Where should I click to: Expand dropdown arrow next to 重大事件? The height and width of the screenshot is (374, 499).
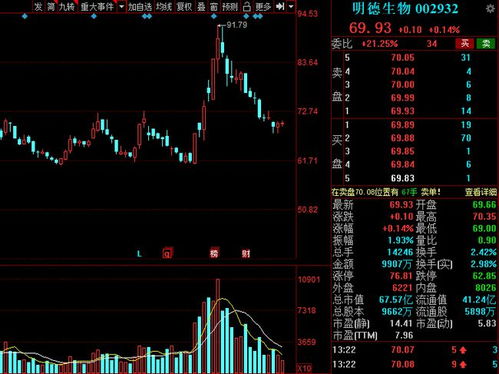[122, 6]
